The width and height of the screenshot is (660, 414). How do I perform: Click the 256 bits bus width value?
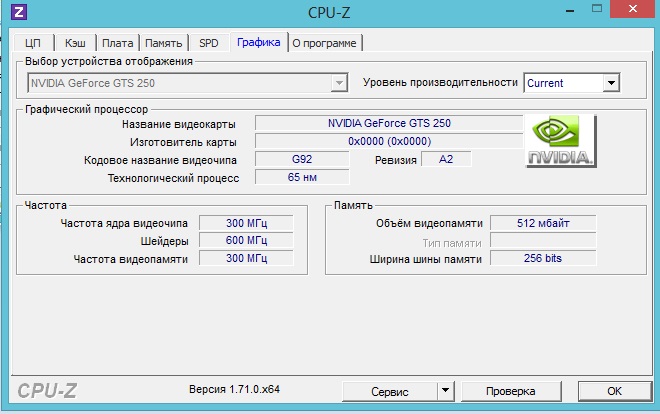543,258
